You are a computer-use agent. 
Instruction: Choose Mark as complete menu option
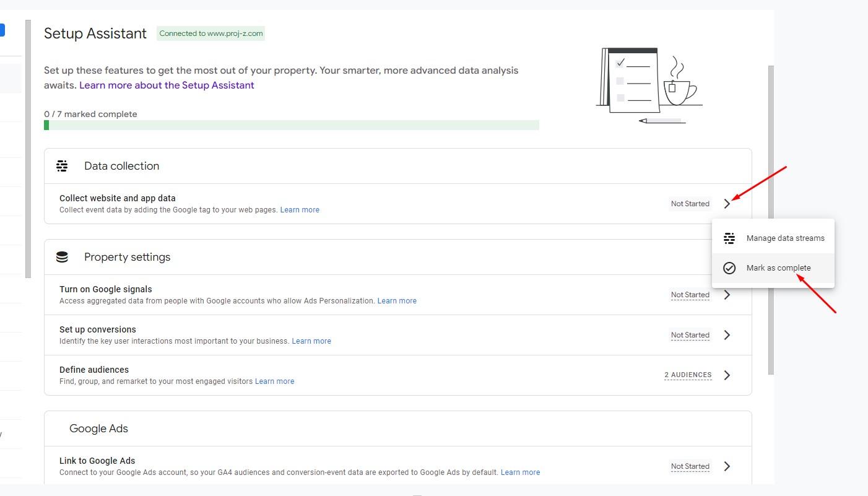778,268
